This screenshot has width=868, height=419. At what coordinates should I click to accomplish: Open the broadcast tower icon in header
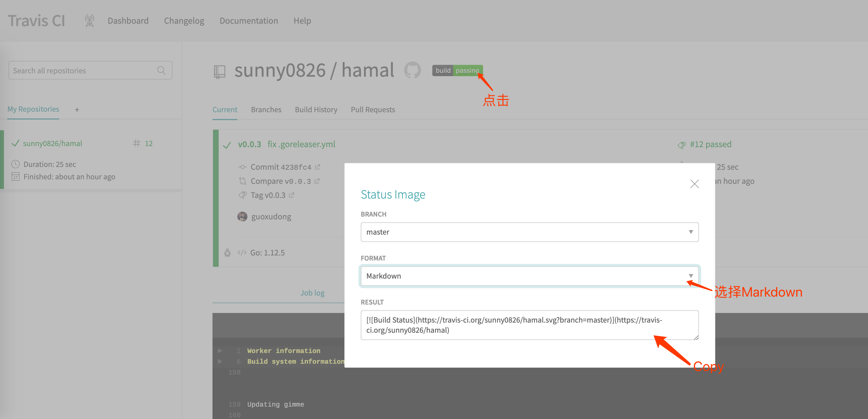tap(89, 21)
